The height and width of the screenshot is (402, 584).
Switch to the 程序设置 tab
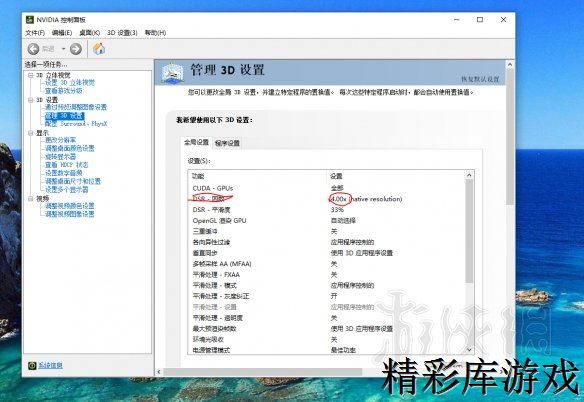(227, 143)
